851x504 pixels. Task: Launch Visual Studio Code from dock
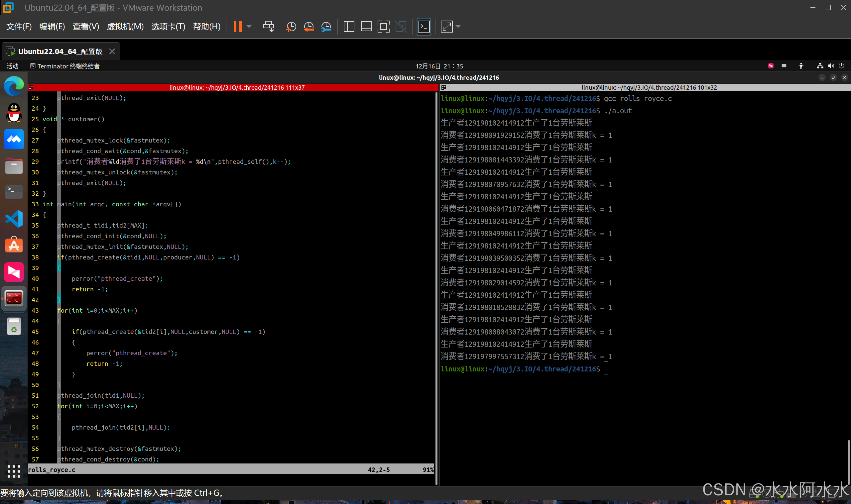(14, 219)
